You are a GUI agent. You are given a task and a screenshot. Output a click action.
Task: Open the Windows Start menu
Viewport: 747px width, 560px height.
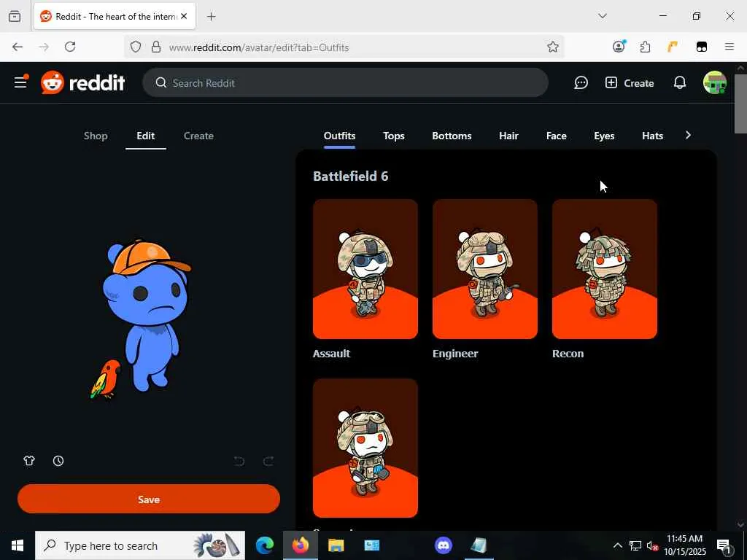[18, 545]
